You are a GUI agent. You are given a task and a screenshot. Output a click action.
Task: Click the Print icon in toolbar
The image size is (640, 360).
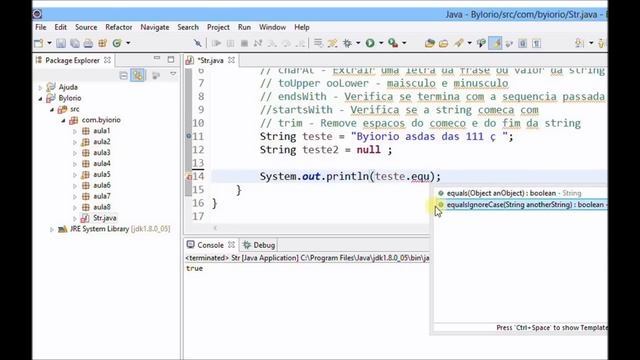88,43
